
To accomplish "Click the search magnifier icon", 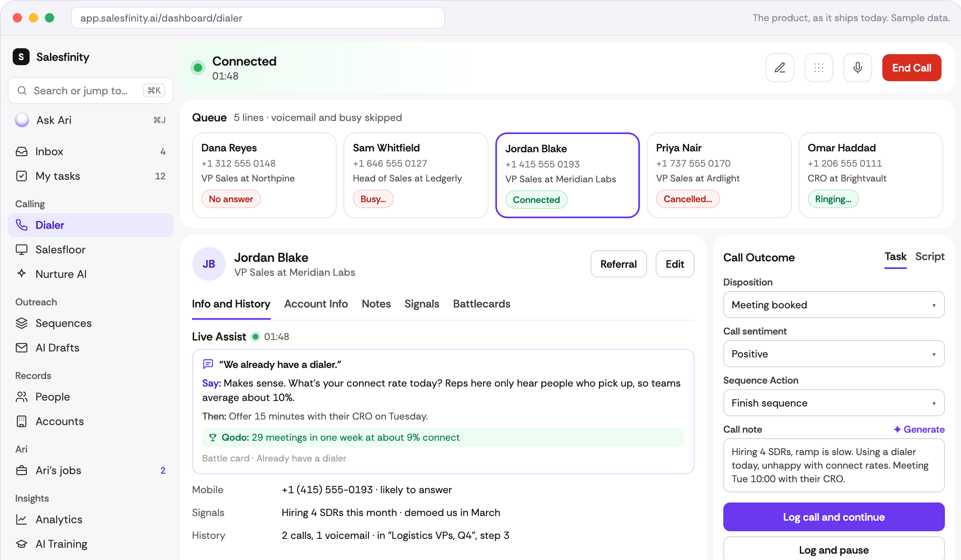I will tap(22, 91).
